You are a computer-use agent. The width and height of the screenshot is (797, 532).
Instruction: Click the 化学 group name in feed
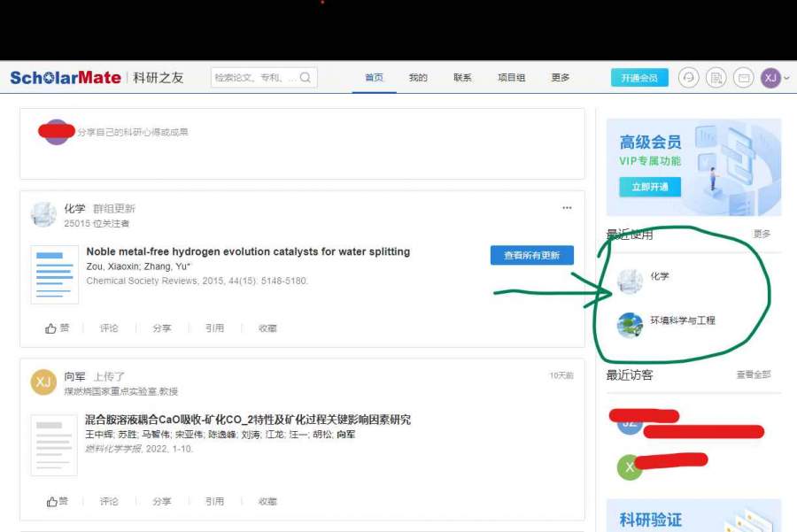tap(74, 208)
